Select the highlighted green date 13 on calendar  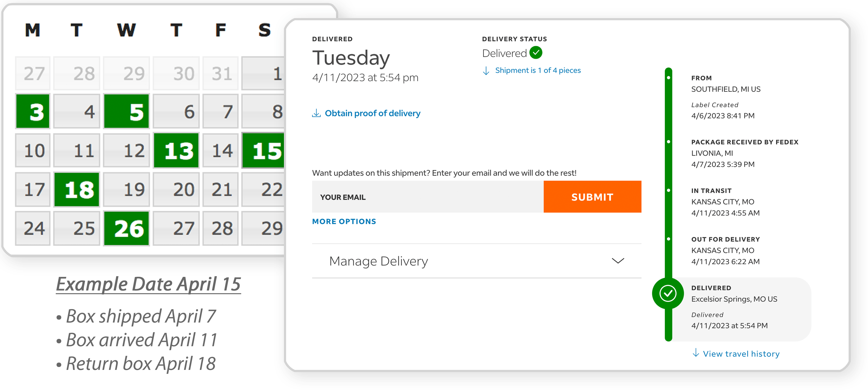pyautogui.click(x=176, y=150)
